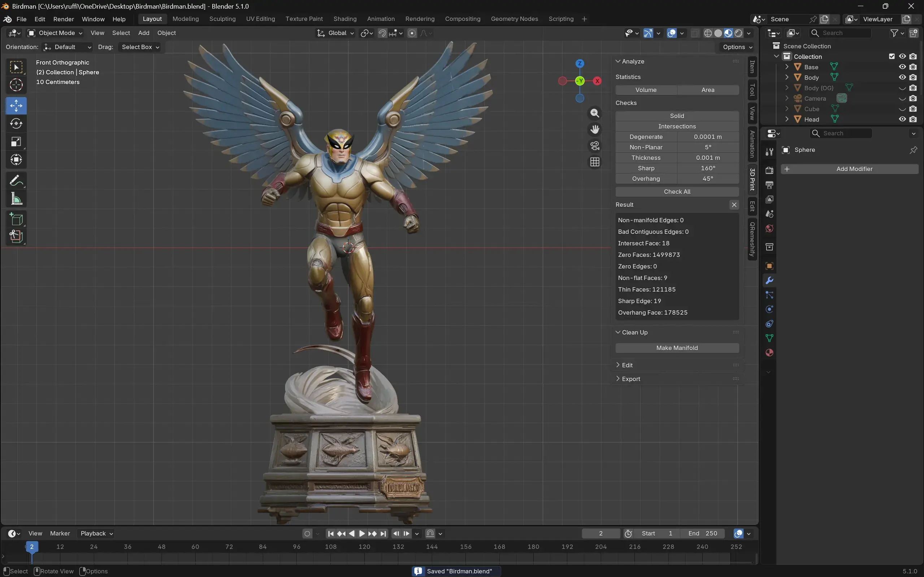Image resolution: width=924 pixels, height=577 pixels.
Task: Expand the Base object tree row
Action: pyautogui.click(x=786, y=67)
